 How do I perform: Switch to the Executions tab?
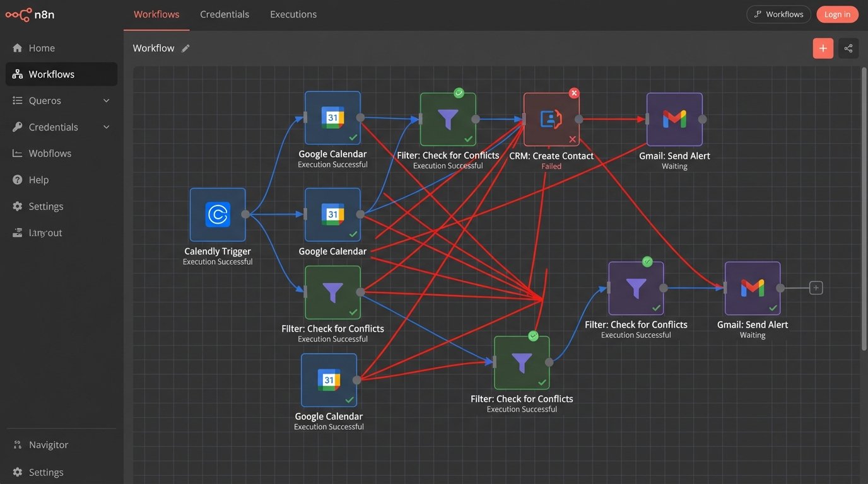coord(293,14)
